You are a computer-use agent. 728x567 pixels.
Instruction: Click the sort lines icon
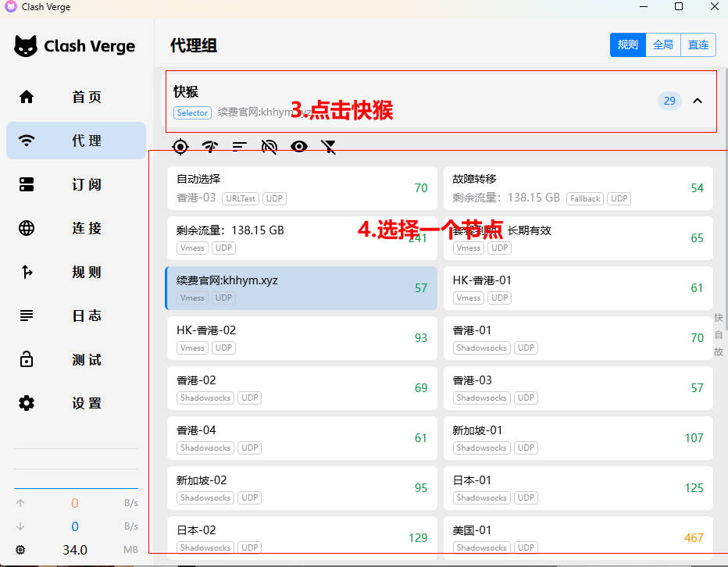coord(240,147)
